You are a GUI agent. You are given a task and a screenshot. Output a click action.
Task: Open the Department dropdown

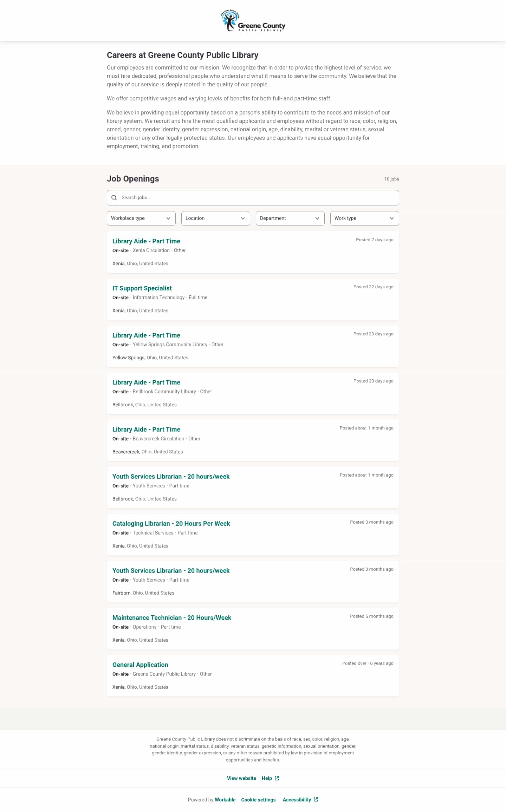pos(290,218)
